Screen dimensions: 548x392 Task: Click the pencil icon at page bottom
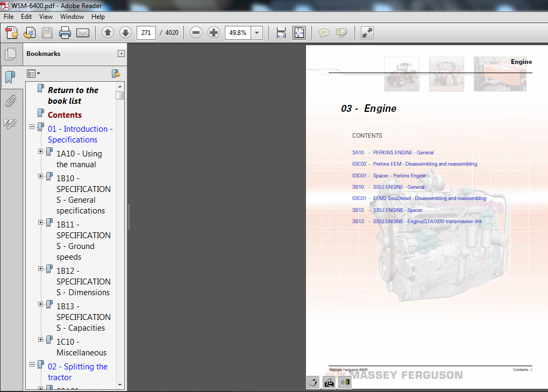click(313, 382)
